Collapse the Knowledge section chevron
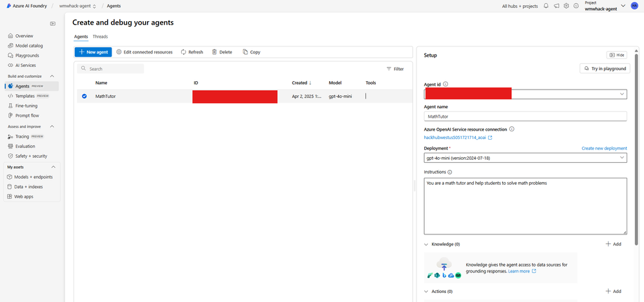644x302 pixels. [x=426, y=244]
